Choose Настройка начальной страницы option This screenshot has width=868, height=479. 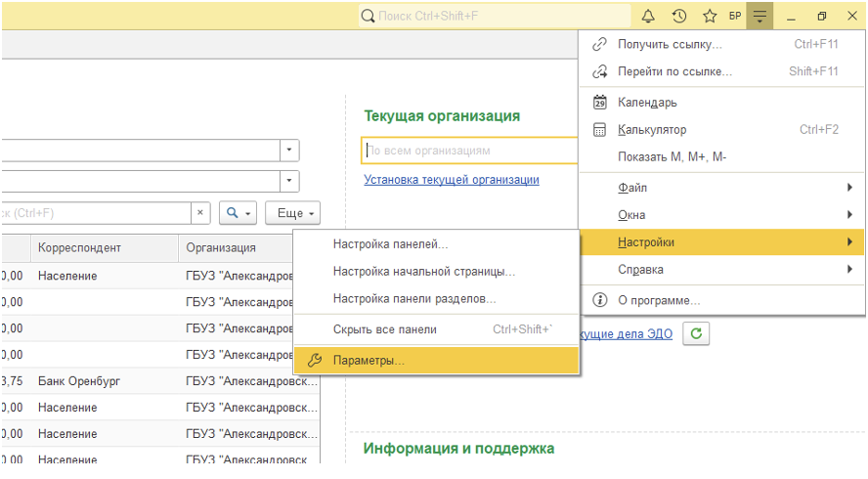436,272
